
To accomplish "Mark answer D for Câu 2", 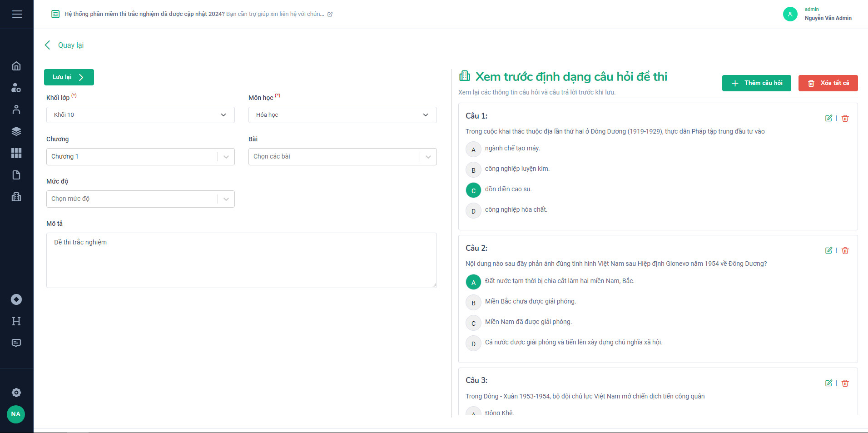I will [473, 343].
